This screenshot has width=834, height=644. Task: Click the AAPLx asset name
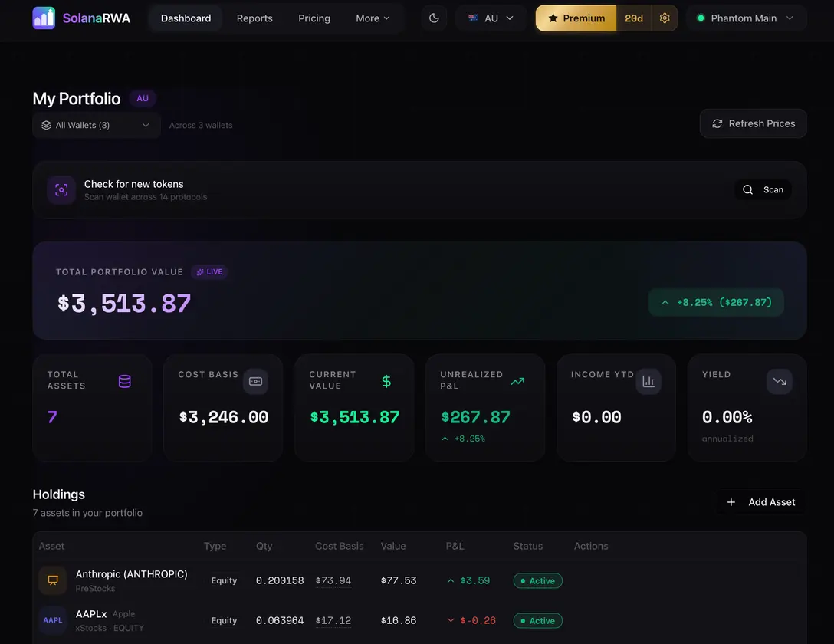[91, 613]
